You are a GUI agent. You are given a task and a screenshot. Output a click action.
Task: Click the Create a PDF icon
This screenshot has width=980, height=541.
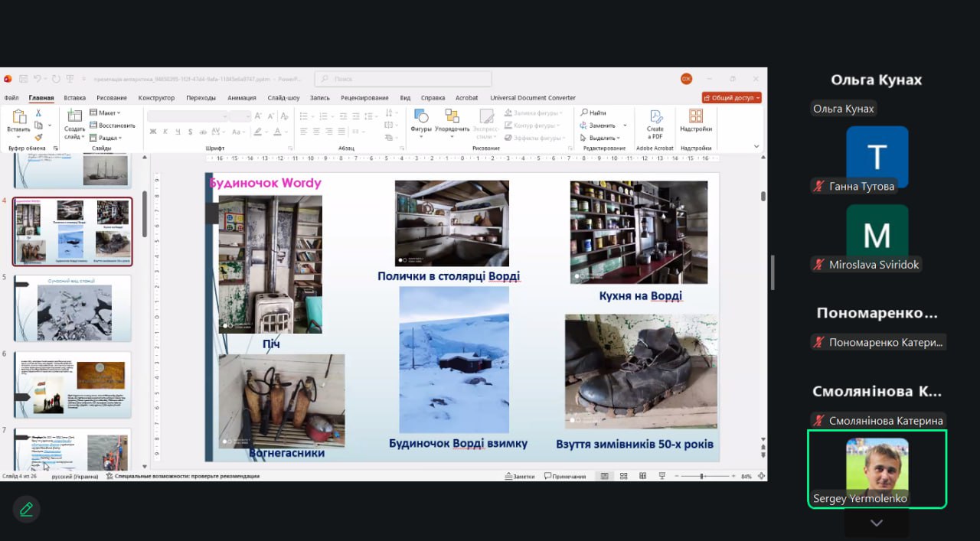point(655,117)
